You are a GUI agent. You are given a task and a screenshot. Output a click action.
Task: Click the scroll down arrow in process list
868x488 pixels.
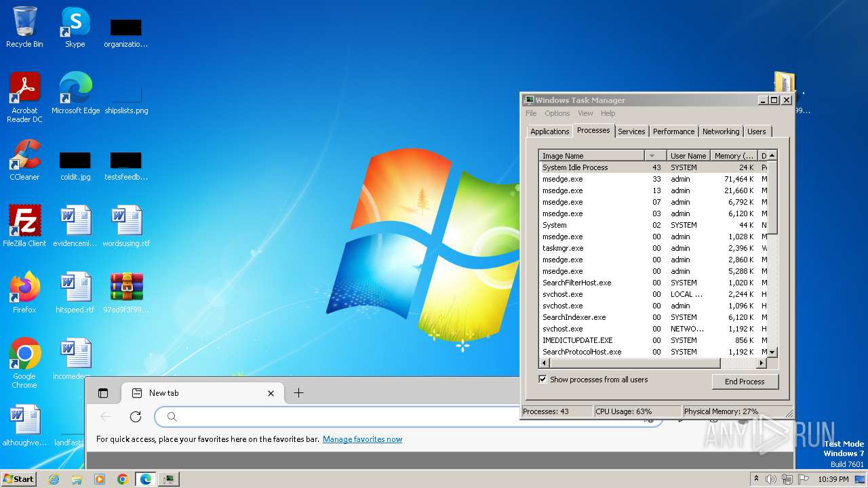pyautogui.click(x=773, y=352)
